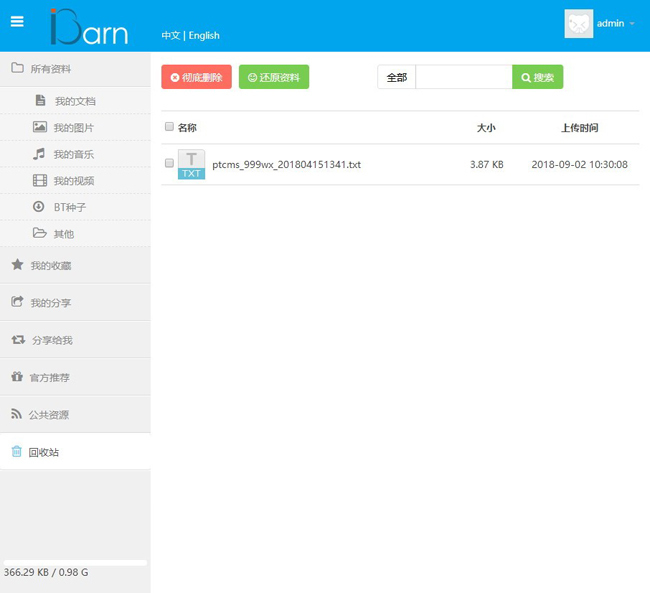The height and width of the screenshot is (593, 650).
Task: Expand the admin user dropdown arrow
Action: point(632,24)
